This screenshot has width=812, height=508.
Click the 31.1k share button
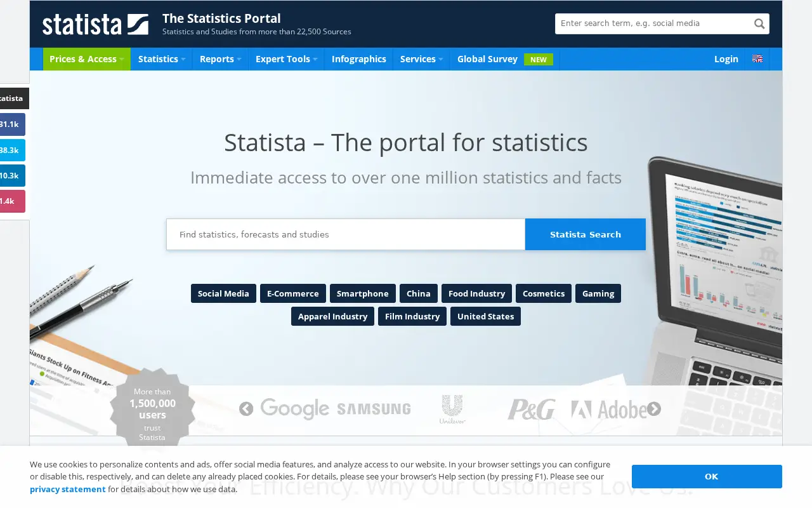pos(13,124)
